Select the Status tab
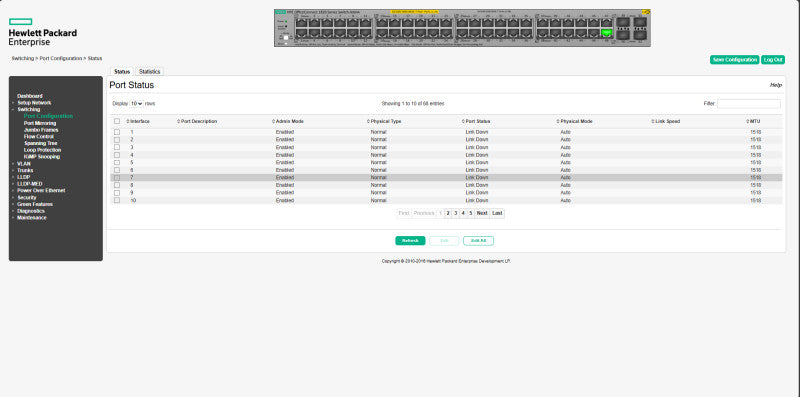Viewport: 800px width, 397px height. [x=122, y=72]
